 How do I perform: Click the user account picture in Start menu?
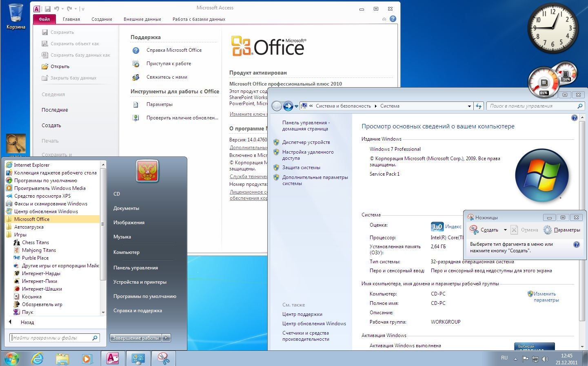tap(147, 171)
